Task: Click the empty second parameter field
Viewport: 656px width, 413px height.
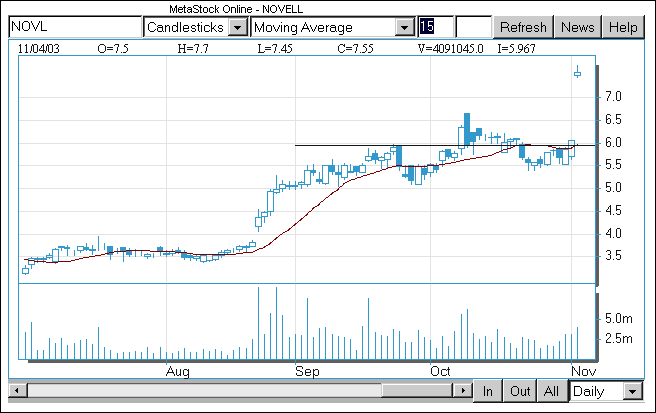Action: click(474, 27)
